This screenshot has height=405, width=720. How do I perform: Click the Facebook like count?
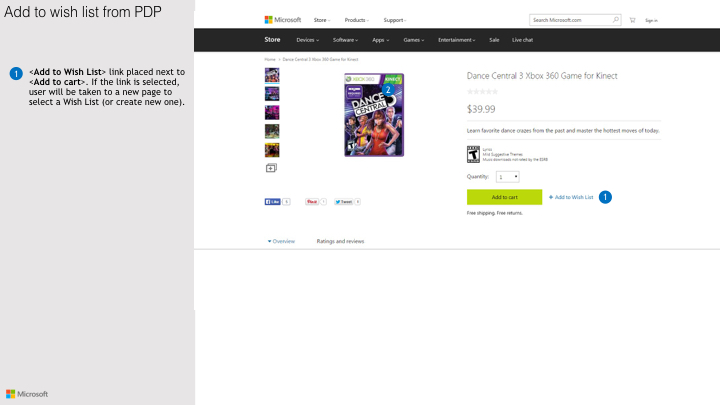click(286, 202)
